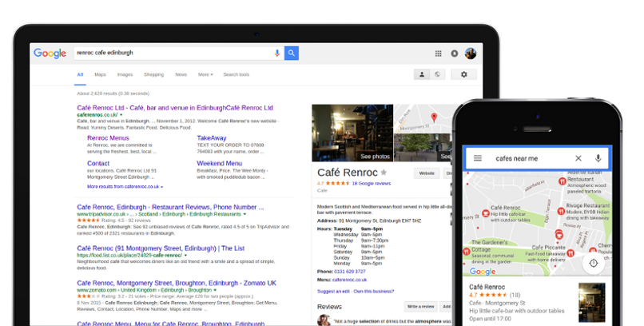Activate voice search microphone in search box
The image size is (644, 326).
pos(276,53)
